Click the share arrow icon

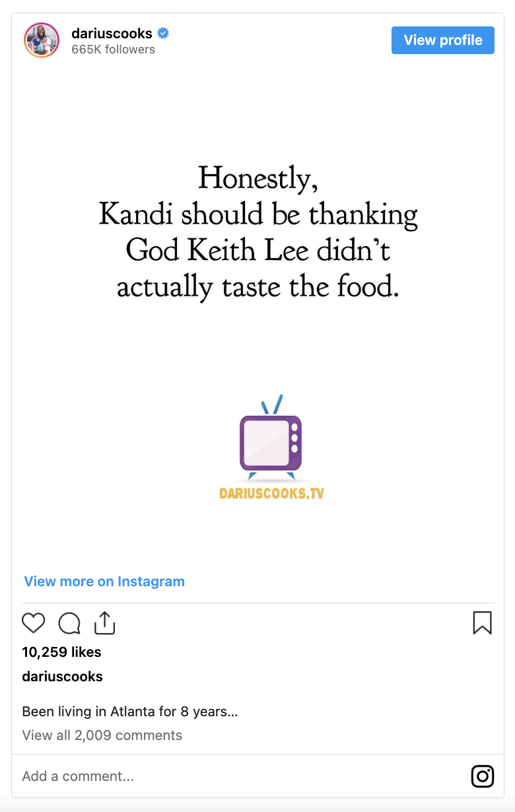pyautogui.click(x=104, y=623)
